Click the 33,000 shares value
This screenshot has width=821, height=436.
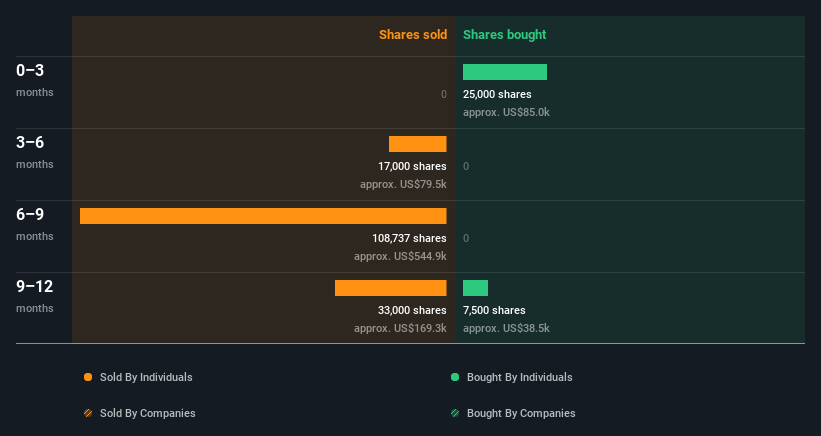pos(412,310)
